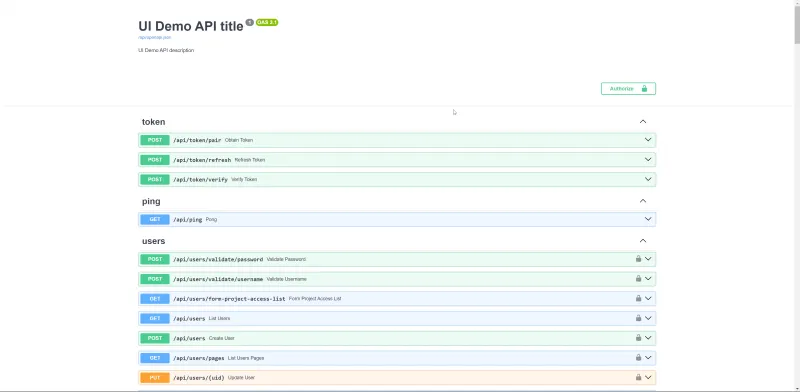
Task: Expand the validate/username endpoint chevron
Action: point(648,279)
